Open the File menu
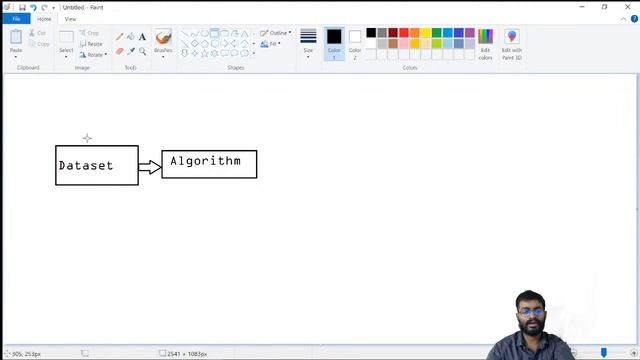The width and height of the screenshot is (640, 360). [x=16, y=19]
